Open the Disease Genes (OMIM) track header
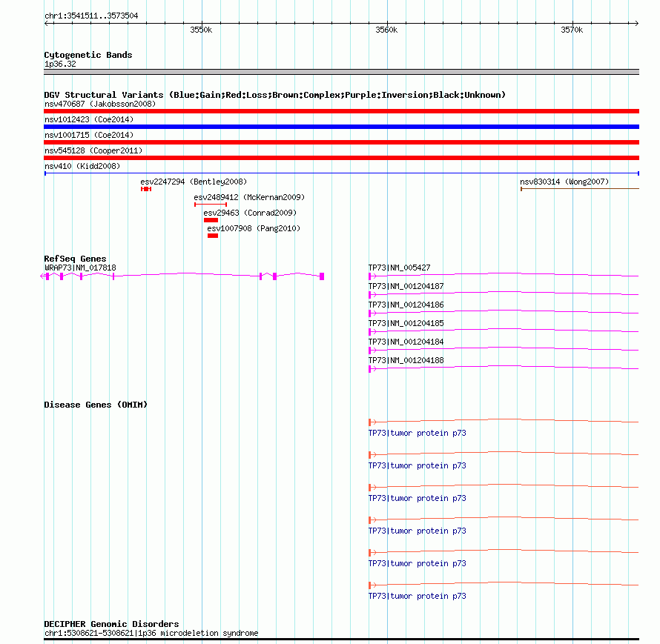This screenshot has width=660, height=644. [x=96, y=405]
